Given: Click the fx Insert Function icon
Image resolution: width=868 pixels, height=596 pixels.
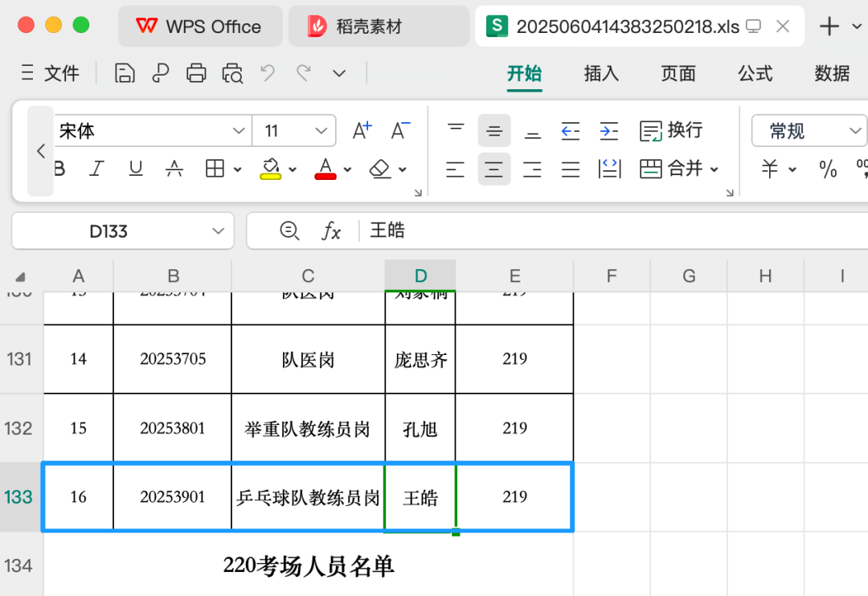Looking at the screenshot, I should 331,231.
